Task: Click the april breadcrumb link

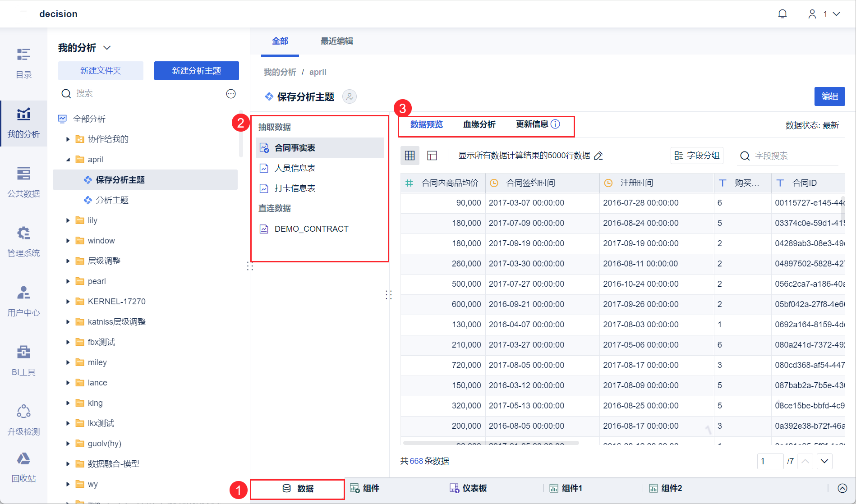Action: click(318, 72)
